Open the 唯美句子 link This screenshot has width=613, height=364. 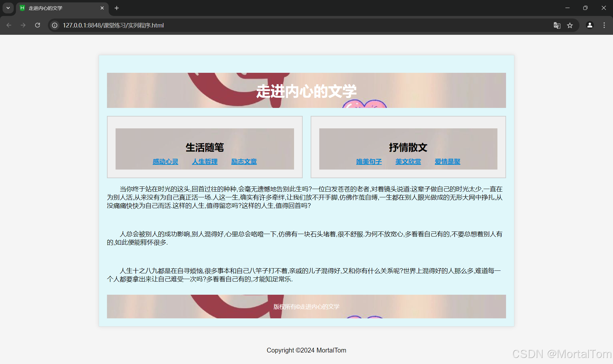point(369,162)
